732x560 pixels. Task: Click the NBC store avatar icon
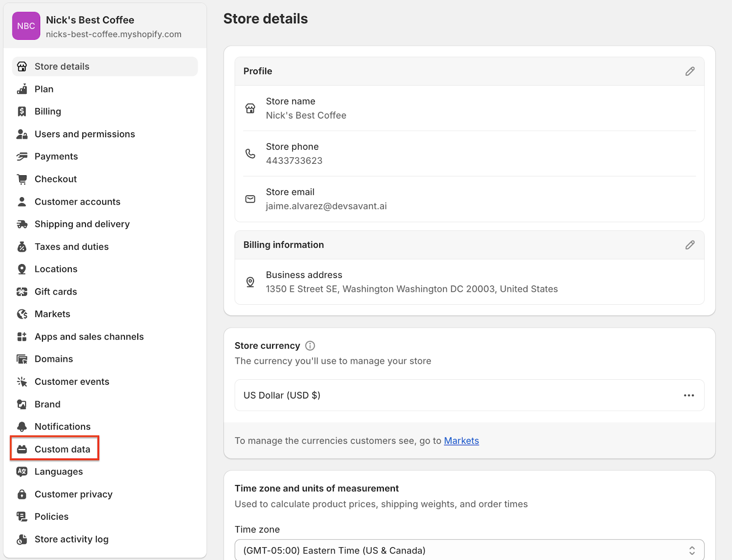[26, 26]
